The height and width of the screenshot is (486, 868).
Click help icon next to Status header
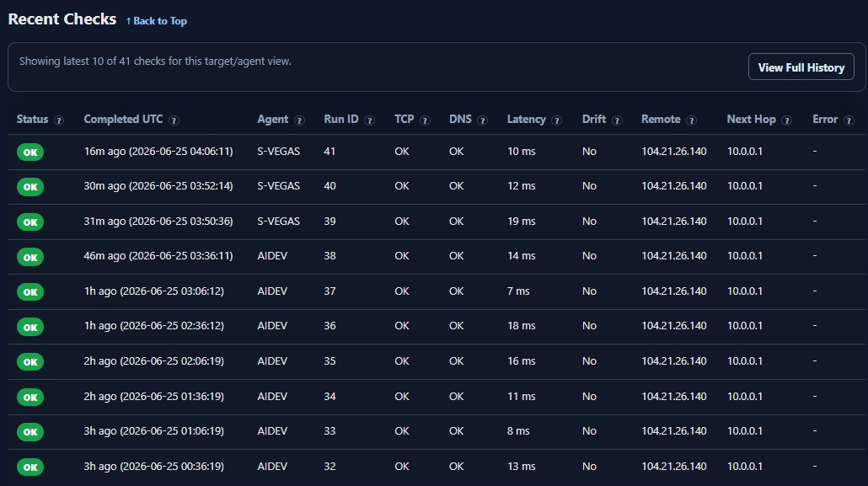pos(59,120)
